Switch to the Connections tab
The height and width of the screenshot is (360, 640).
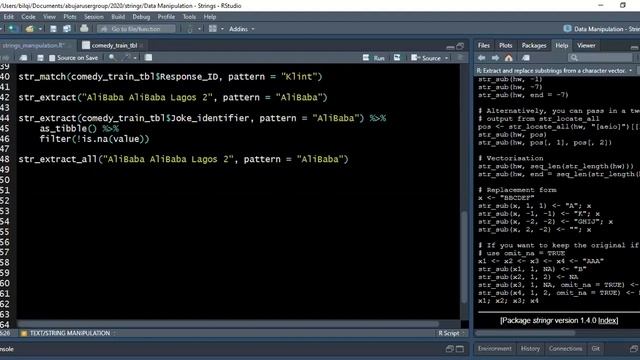click(x=565, y=349)
